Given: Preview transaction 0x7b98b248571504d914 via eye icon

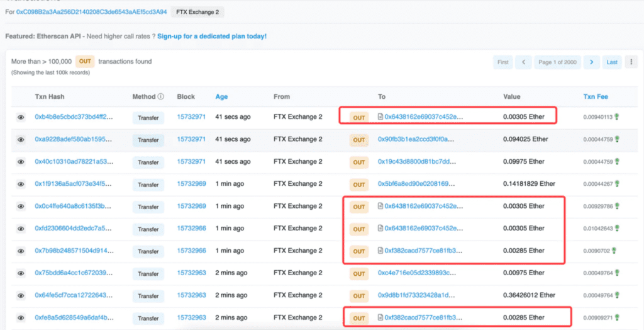Looking at the screenshot, I should [x=21, y=251].
